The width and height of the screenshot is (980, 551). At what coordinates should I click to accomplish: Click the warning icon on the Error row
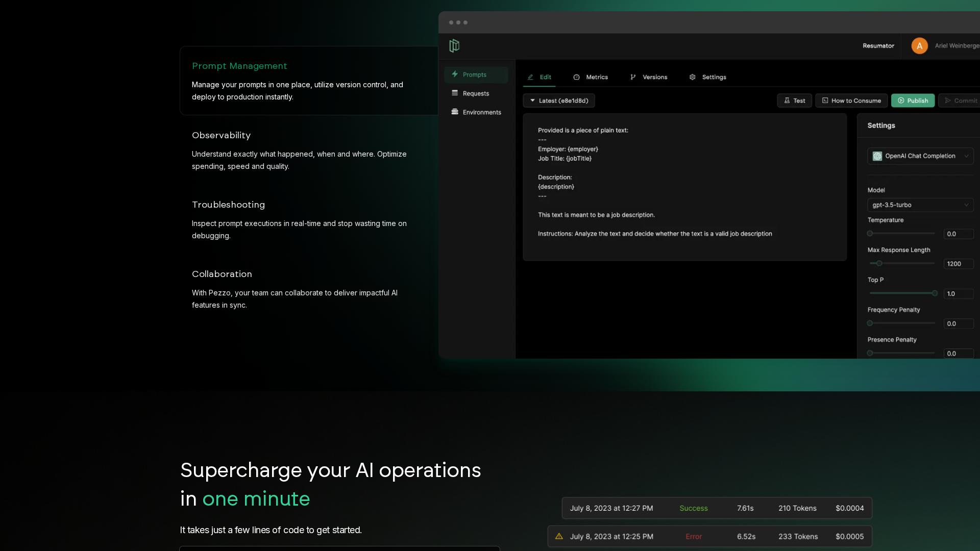click(559, 536)
